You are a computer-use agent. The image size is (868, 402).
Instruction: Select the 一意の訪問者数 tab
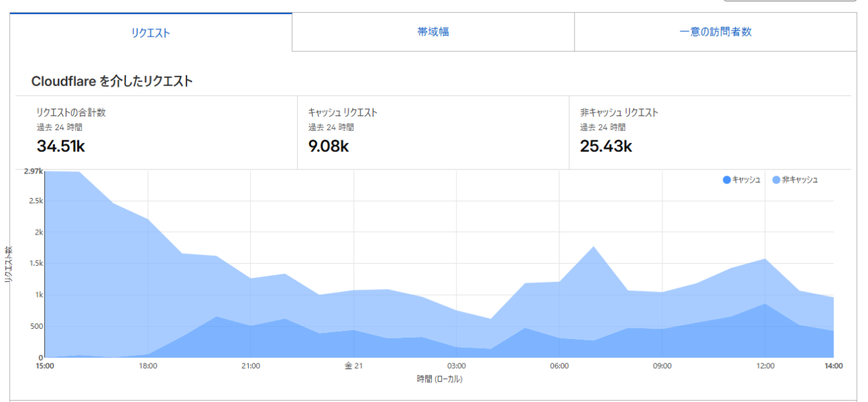(715, 32)
